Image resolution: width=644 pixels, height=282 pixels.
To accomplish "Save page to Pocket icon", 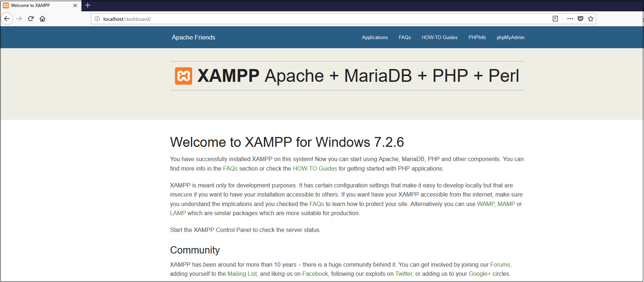I will [x=580, y=19].
